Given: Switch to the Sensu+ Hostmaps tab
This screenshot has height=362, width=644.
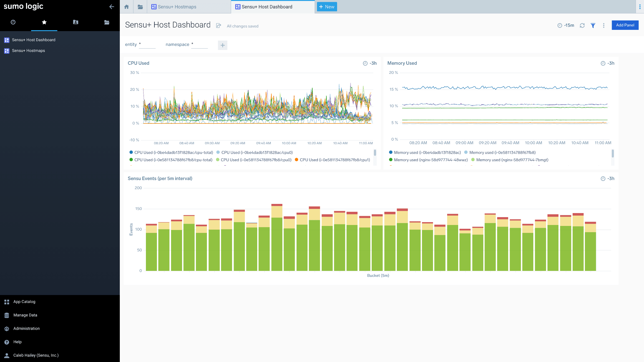Looking at the screenshot, I should click(189, 7).
